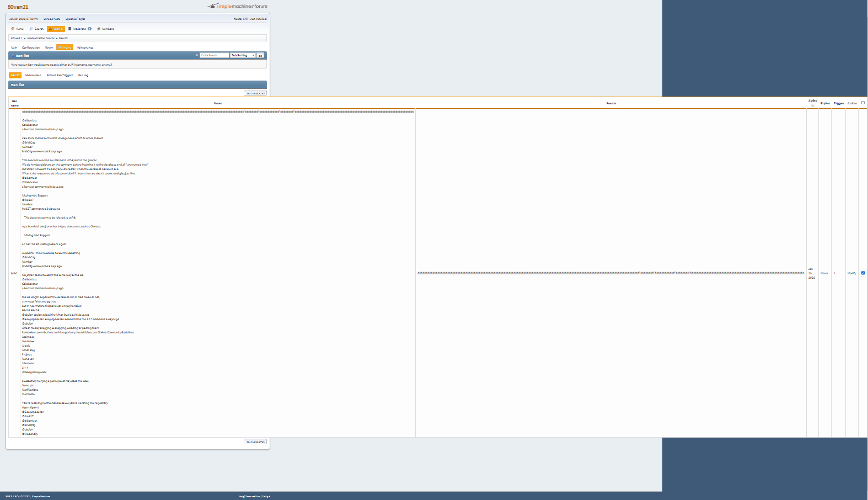Click the Home menu house icon
Screen dimensions: 868x500
13,29
